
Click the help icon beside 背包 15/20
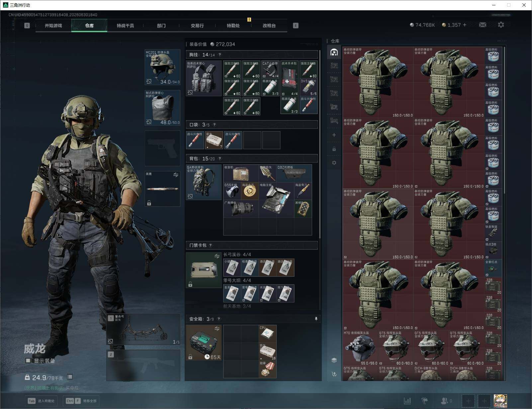pos(220,159)
